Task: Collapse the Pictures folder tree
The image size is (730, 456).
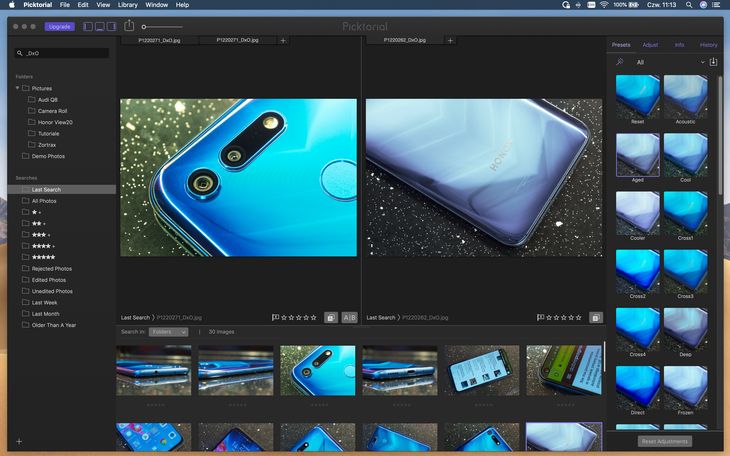Action: click(x=18, y=88)
